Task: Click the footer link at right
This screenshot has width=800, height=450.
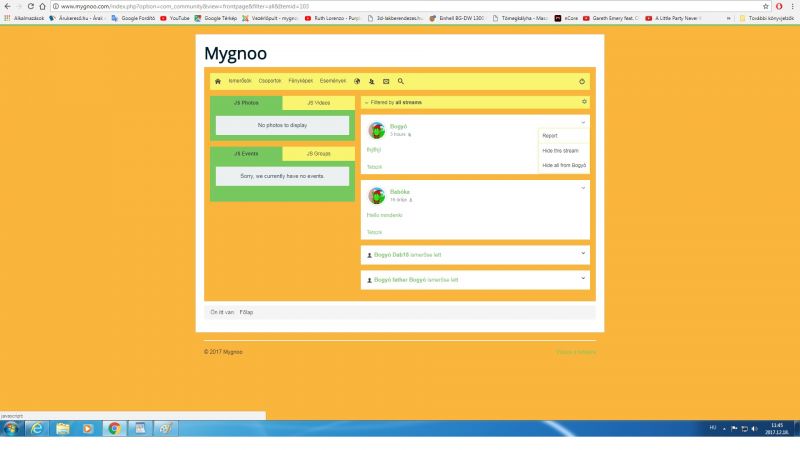Action: 576,352
